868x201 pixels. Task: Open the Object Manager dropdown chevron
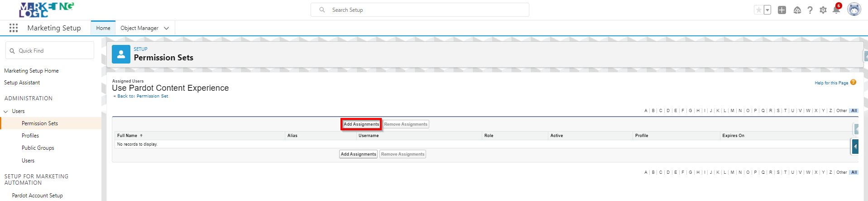[166, 28]
